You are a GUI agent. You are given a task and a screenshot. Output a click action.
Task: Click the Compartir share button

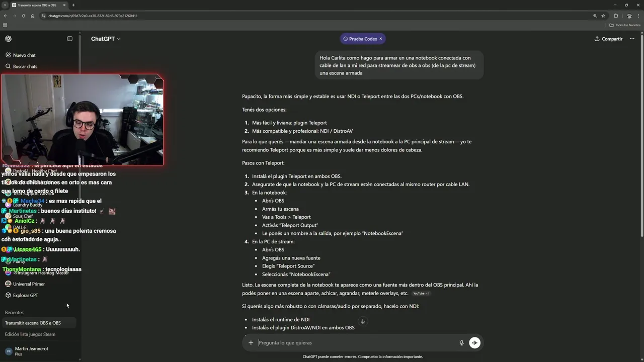(x=608, y=39)
